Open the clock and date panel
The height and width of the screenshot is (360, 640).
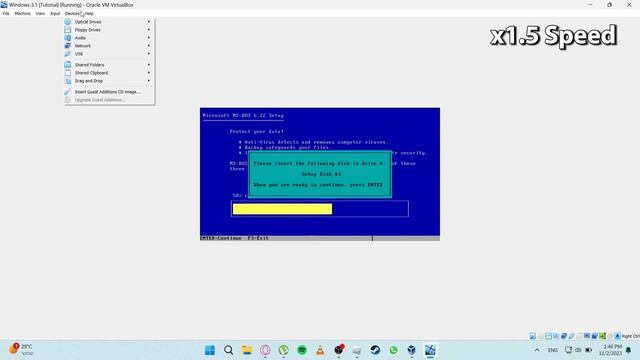[x=611, y=350]
